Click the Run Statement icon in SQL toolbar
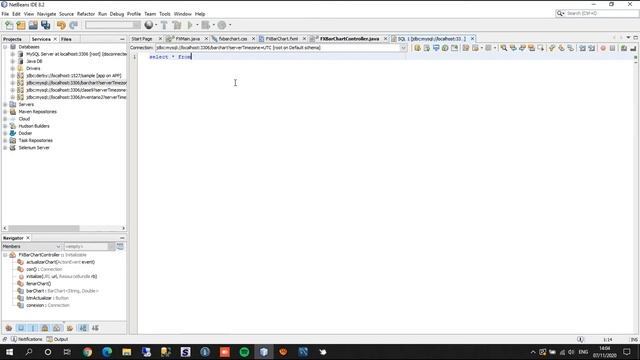 [427, 48]
